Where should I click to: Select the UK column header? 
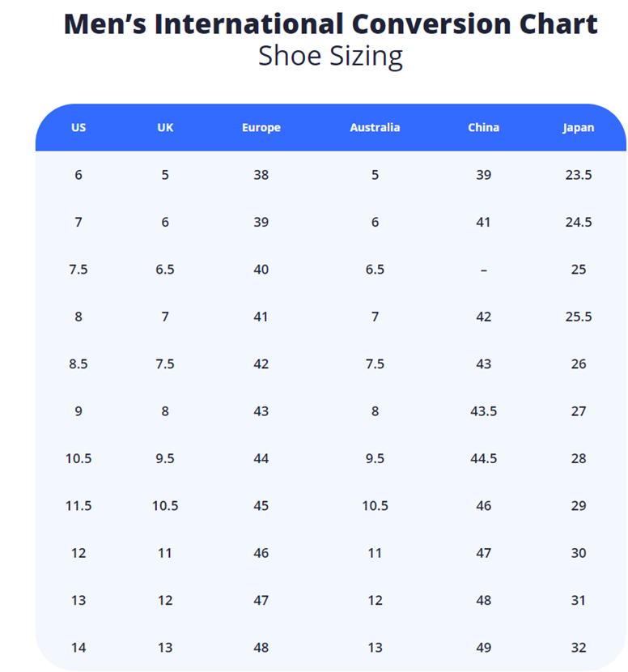click(x=165, y=128)
